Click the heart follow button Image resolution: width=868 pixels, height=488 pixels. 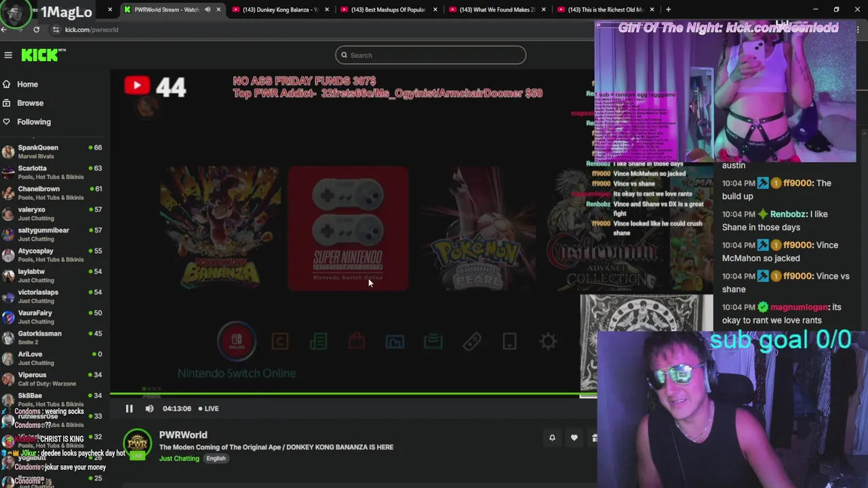pyautogui.click(x=574, y=438)
